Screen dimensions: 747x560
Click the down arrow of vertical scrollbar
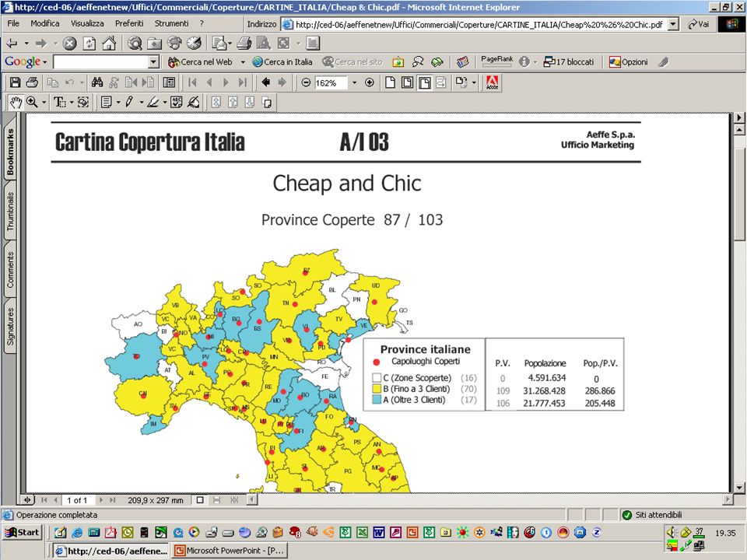pos(739,488)
